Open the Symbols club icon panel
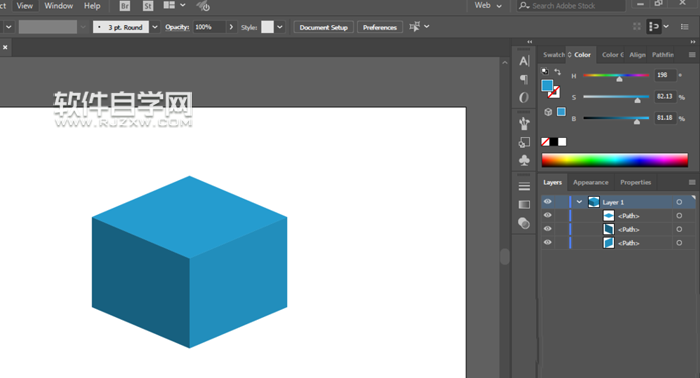The image size is (700, 378). pos(524,160)
